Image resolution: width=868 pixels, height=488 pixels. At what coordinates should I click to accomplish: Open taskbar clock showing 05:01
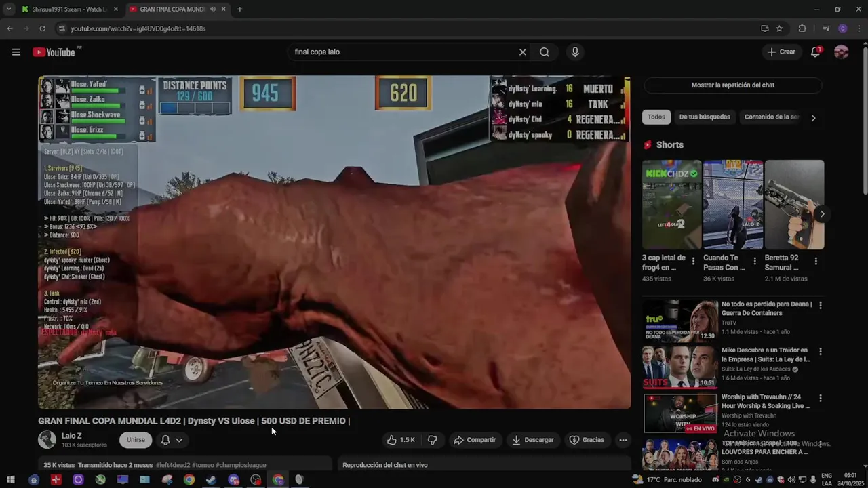click(x=852, y=480)
